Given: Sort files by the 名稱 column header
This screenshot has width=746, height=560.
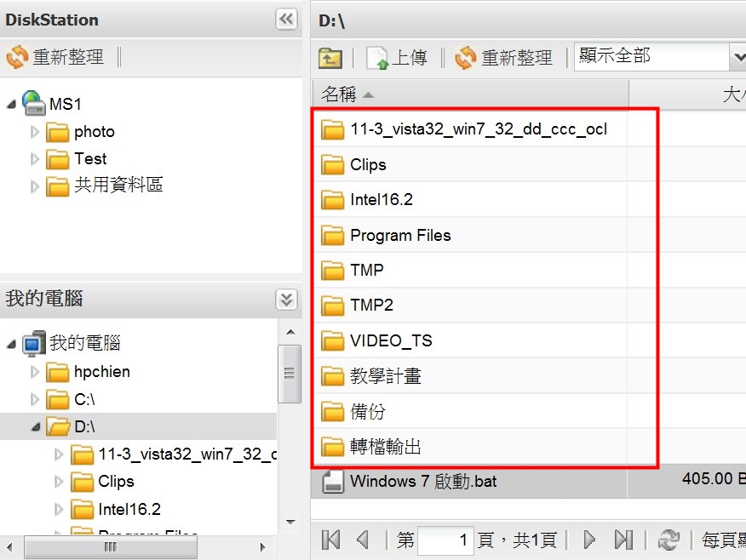Looking at the screenshot, I should 339,94.
